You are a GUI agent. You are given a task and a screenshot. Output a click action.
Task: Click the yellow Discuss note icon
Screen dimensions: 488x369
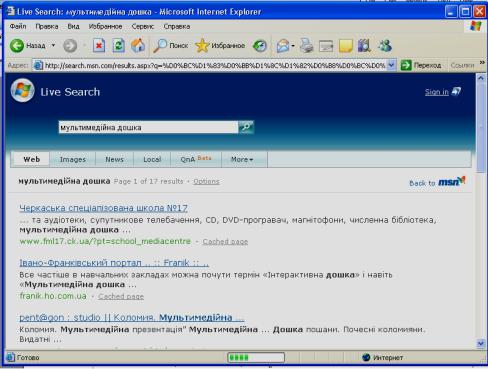[x=345, y=46]
